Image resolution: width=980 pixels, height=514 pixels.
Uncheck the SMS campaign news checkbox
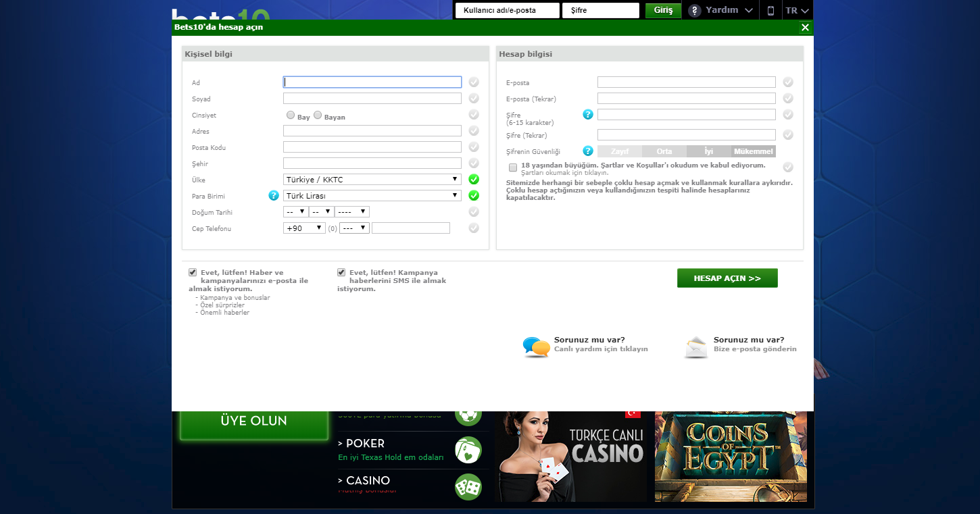341,272
